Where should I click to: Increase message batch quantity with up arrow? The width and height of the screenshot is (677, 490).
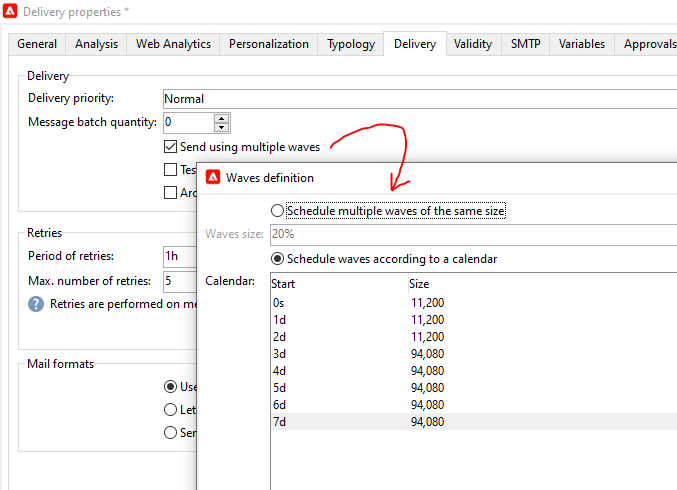[x=222, y=117]
